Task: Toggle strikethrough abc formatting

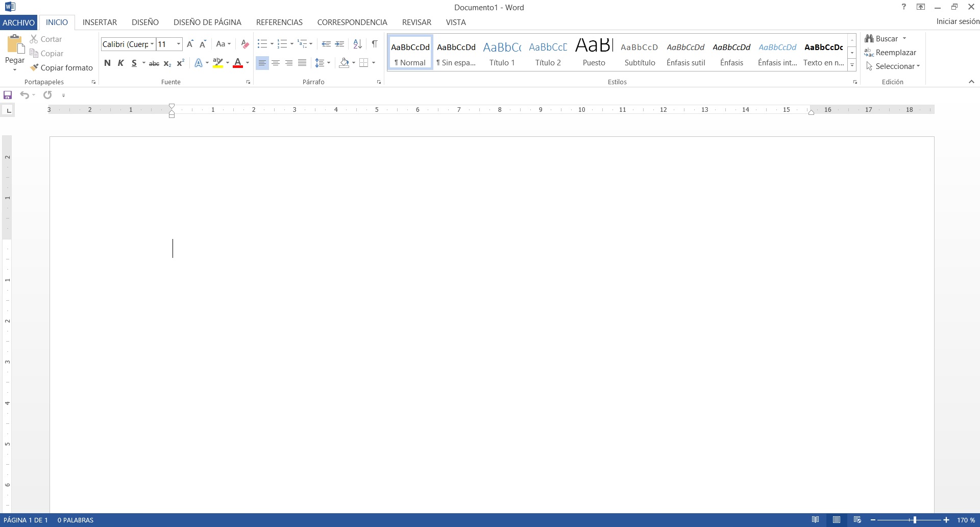Action: click(154, 63)
